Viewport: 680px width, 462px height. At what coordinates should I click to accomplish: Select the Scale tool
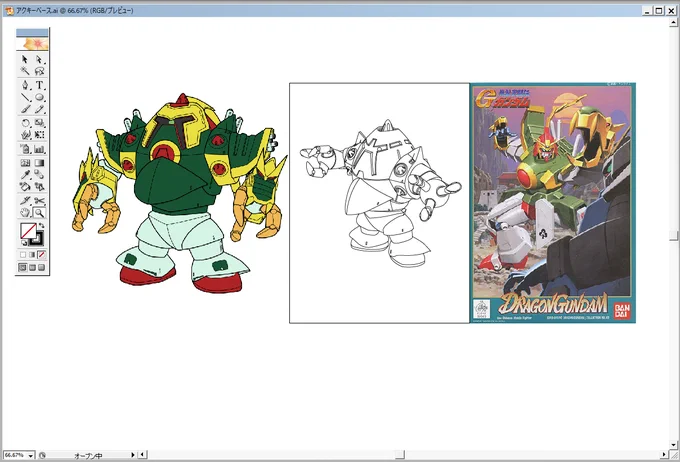[39, 123]
